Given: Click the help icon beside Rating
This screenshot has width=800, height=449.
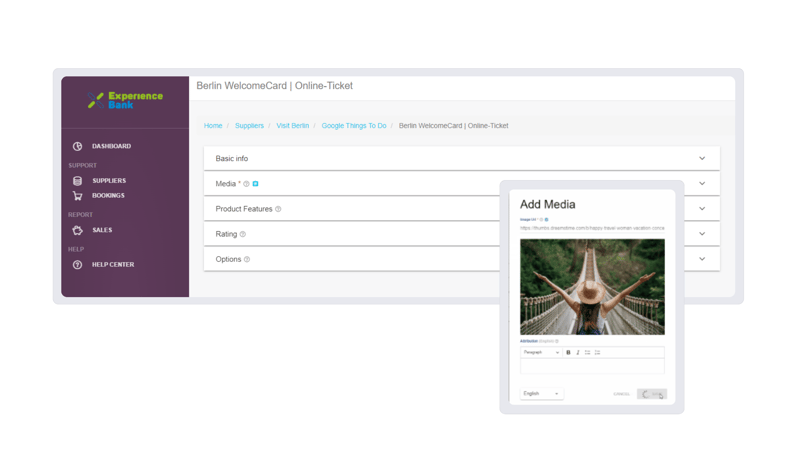Looking at the screenshot, I should coord(243,234).
